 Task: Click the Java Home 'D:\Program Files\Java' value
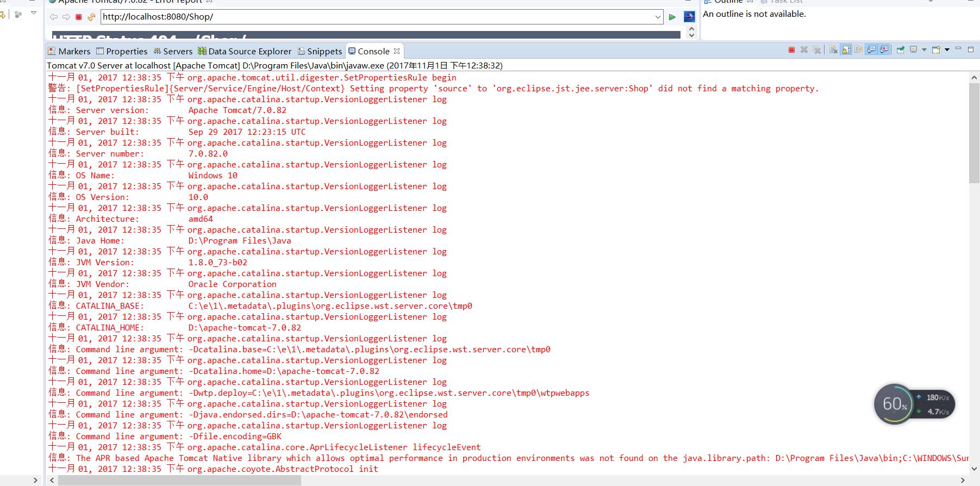pos(240,241)
